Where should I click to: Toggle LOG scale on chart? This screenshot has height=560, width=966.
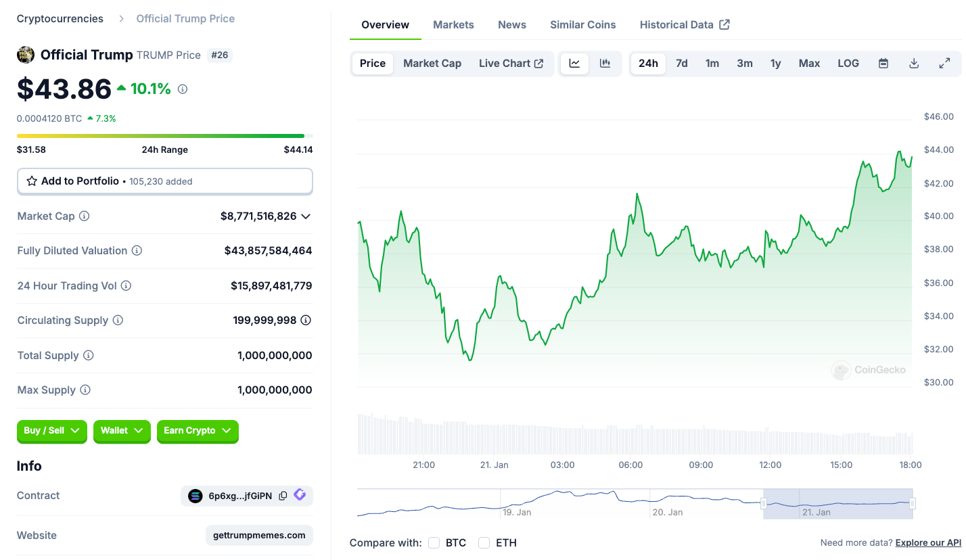[x=848, y=64]
